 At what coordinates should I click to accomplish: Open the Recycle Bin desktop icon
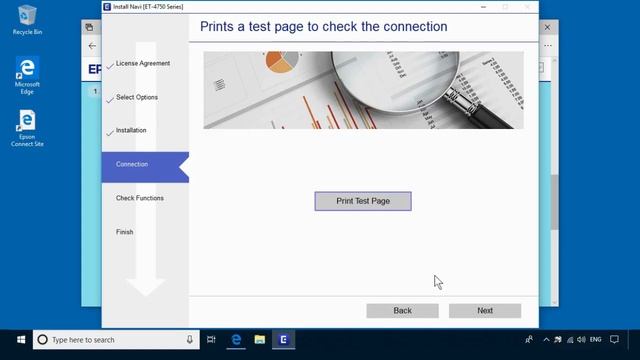click(27, 20)
